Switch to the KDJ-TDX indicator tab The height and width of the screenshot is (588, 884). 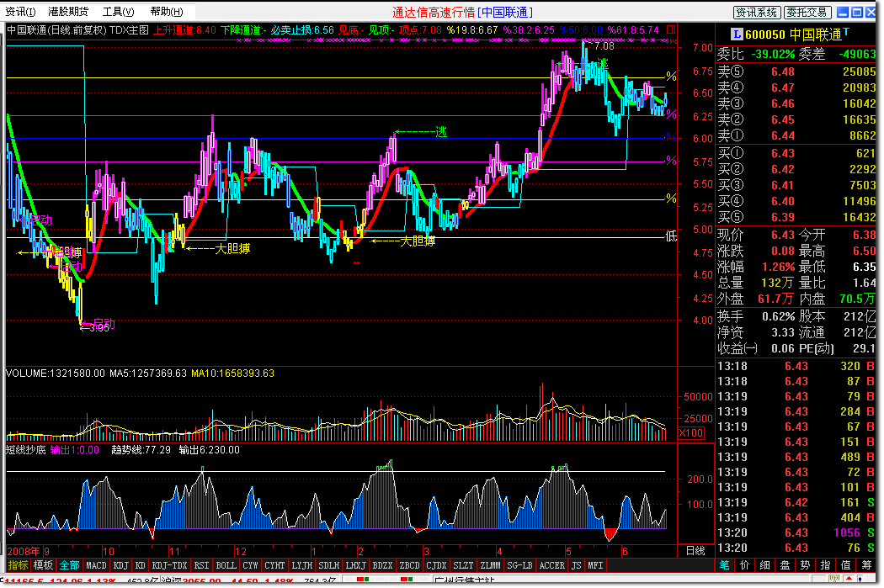click(169, 565)
